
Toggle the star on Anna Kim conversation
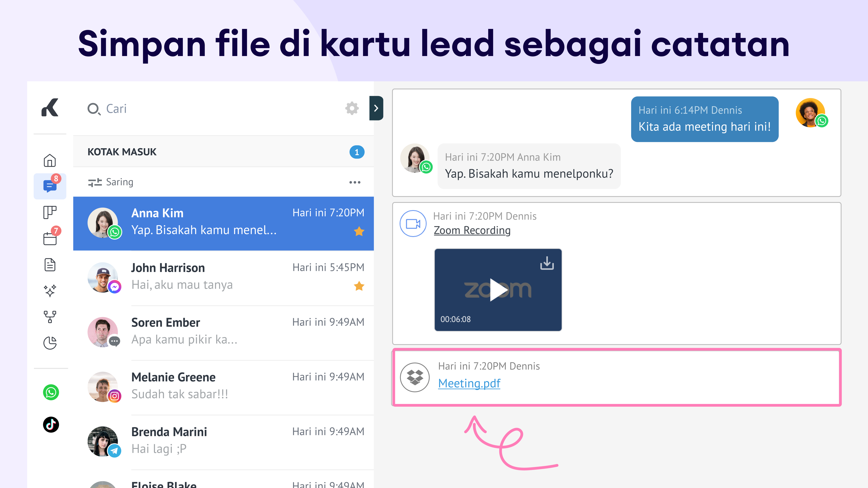tap(359, 232)
